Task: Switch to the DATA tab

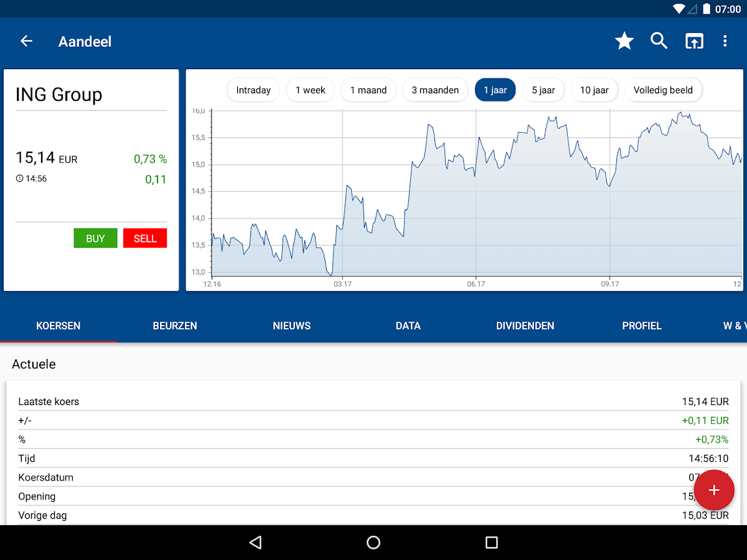Action: [408, 325]
